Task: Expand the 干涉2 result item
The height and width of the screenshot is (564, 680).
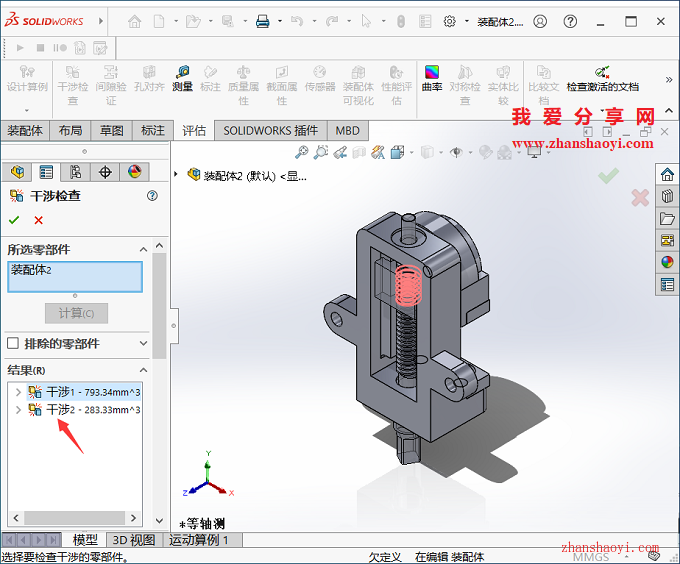Action: [x=18, y=410]
